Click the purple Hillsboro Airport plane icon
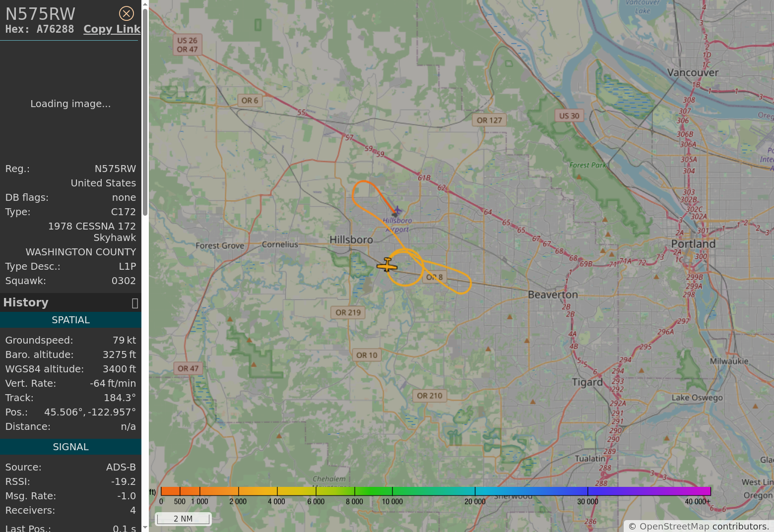Image resolution: width=774 pixels, height=532 pixels. click(x=397, y=212)
